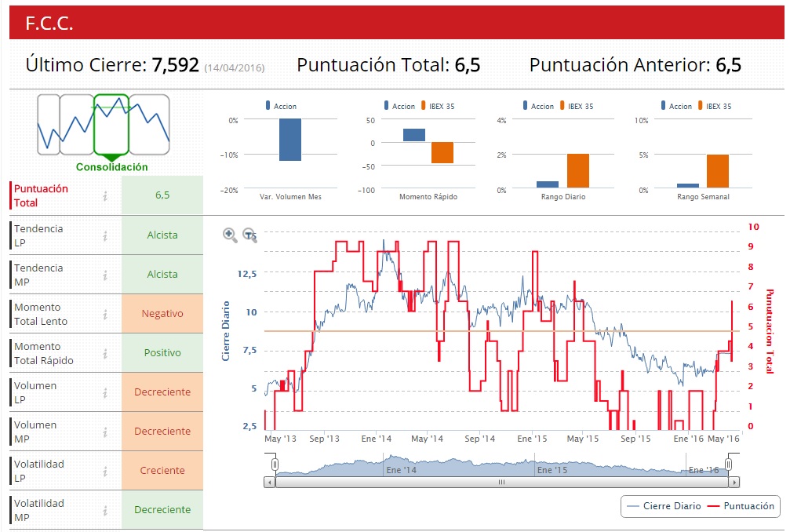Screen dimensions: 790x532
Task: Click the date (14/04/2016)
Action: [x=235, y=67]
